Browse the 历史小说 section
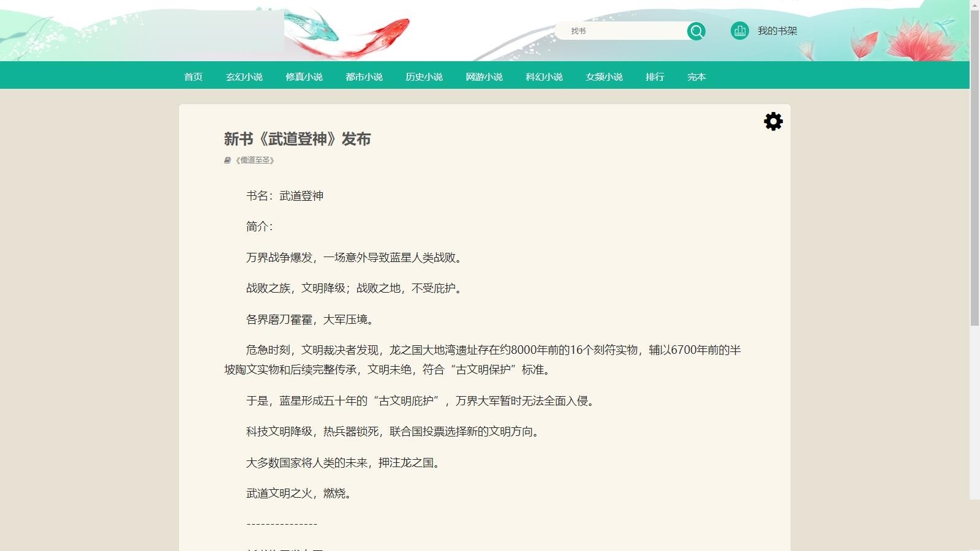This screenshot has width=980, height=551. pos(424,77)
